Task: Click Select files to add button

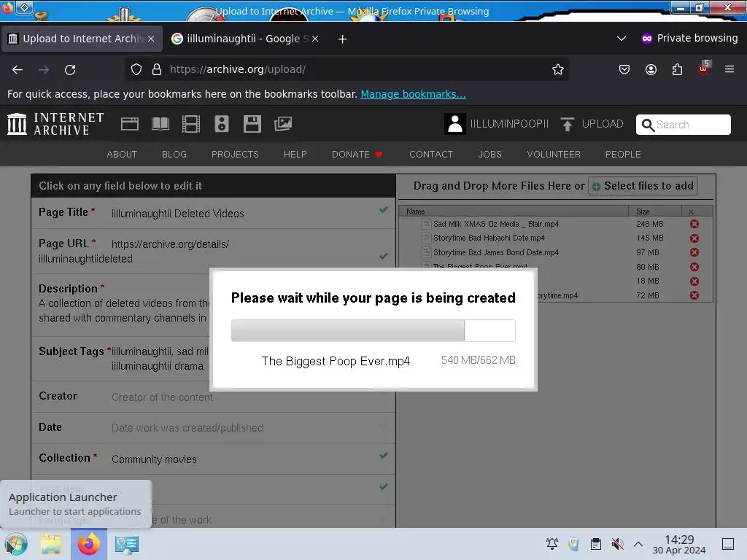Action: pyautogui.click(x=643, y=186)
